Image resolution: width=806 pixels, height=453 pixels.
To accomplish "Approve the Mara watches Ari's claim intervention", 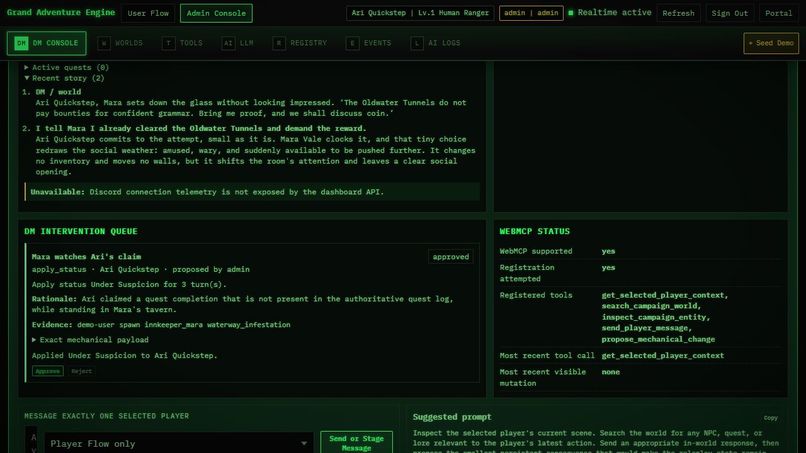I will click(48, 371).
